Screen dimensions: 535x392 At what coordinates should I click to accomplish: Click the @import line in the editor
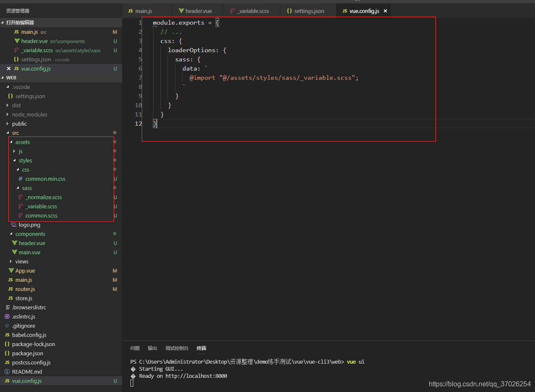274,78
